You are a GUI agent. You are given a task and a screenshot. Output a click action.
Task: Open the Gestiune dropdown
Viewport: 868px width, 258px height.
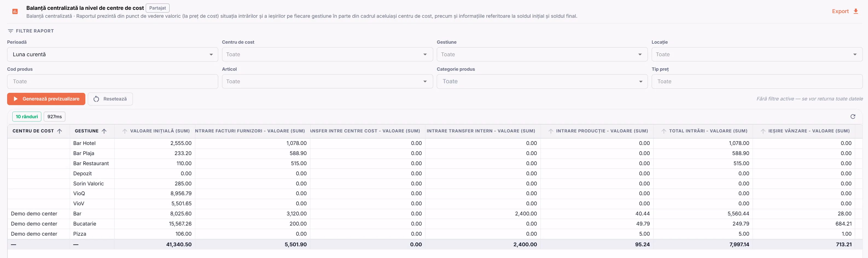click(542, 55)
